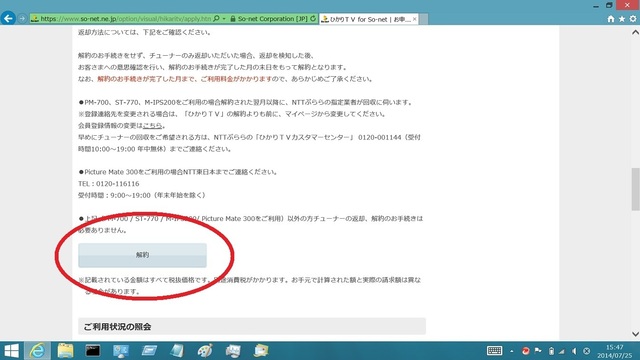Minimize the browser window

coord(596,5)
